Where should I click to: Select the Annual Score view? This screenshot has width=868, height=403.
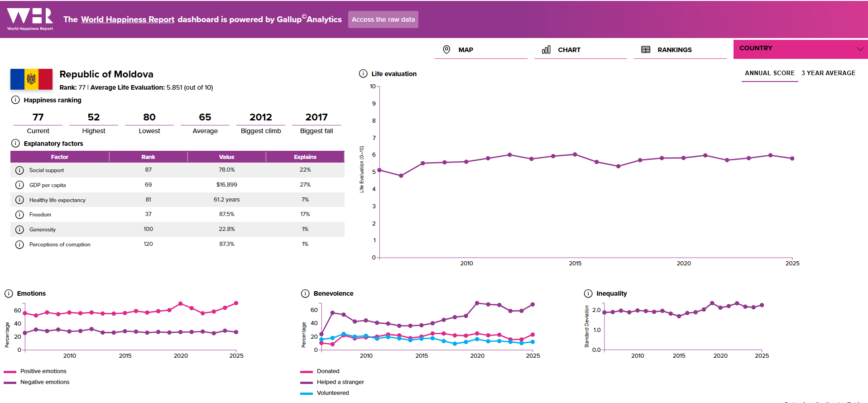pos(769,73)
